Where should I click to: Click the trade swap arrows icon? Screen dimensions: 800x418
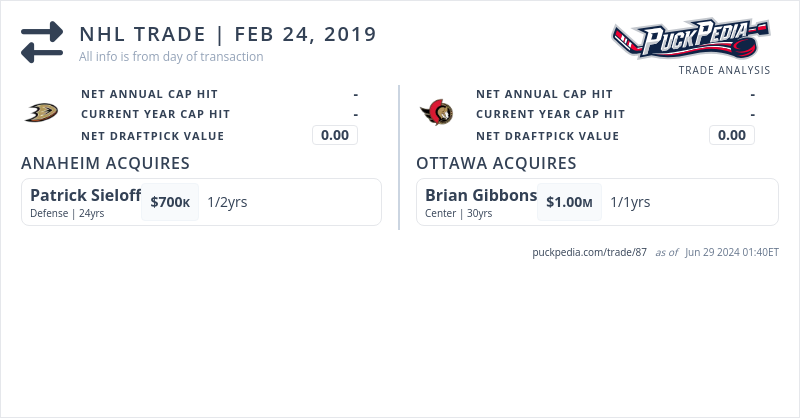42,43
